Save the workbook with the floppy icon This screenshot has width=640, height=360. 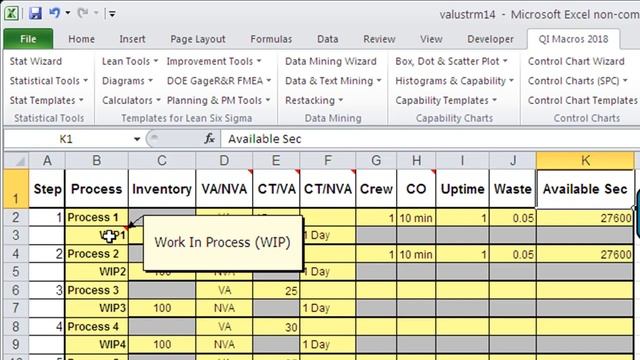[35, 13]
